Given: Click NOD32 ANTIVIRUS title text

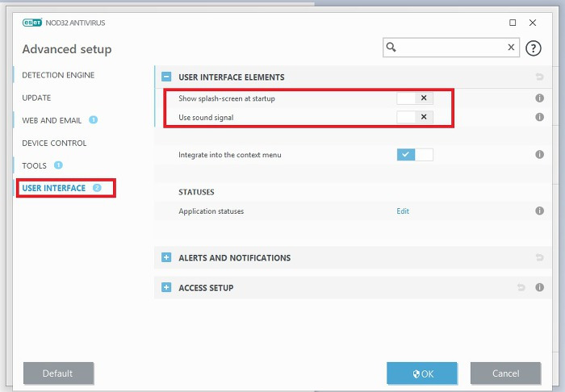Looking at the screenshot, I should (75, 23).
